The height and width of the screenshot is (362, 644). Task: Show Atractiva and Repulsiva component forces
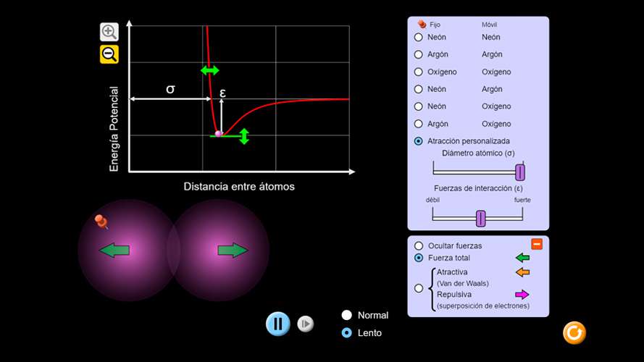(x=419, y=288)
